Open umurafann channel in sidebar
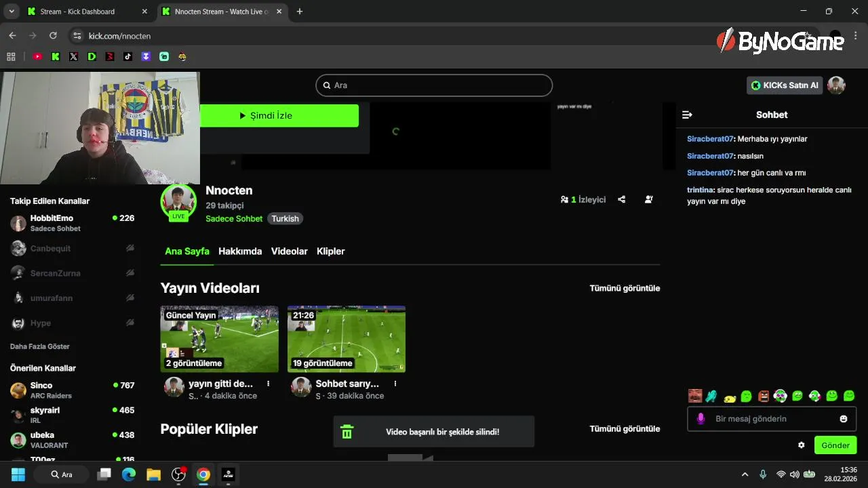Screen dimensions: 868x488 point(73,298)
